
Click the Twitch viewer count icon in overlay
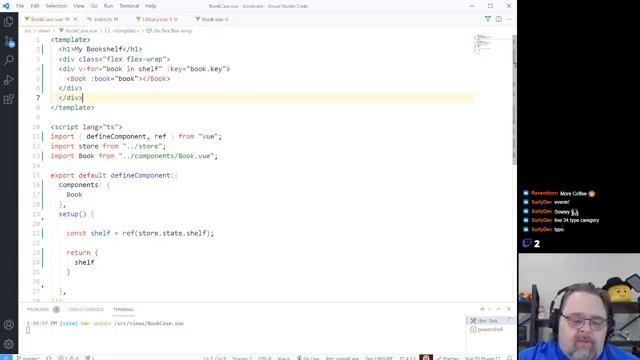pos(527,243)
